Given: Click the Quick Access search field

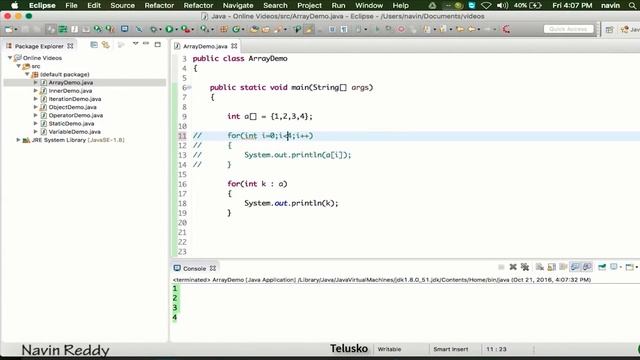Looking at the screenshot, I should click(568, 29).
